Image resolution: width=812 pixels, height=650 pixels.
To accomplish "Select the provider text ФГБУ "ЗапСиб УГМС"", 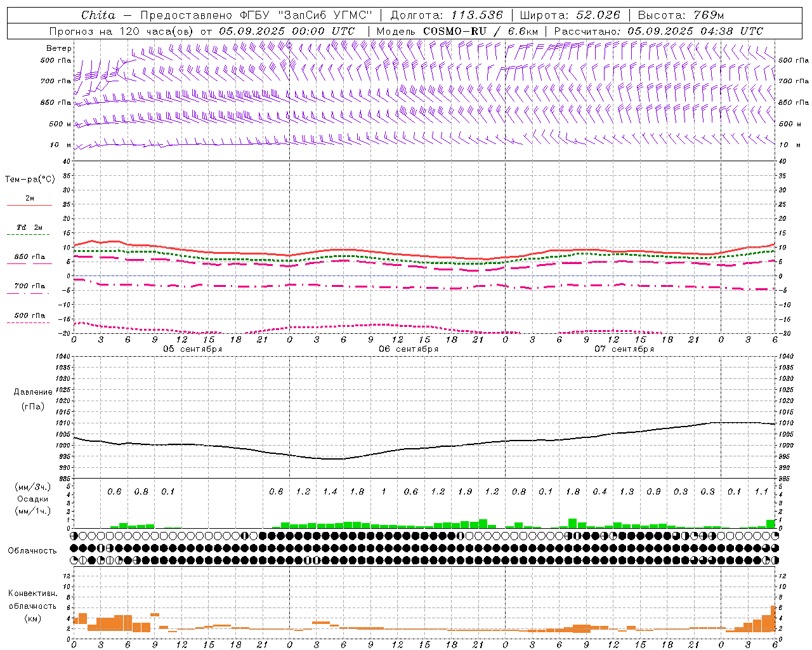I will pos(306,15).
